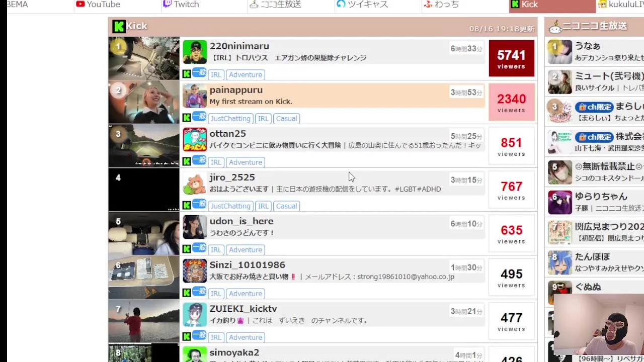The width and height of the screenshot is (644, 362).
Task: Click ch限定 badge on まらしぃ row
Action: [x=594, y=107]
